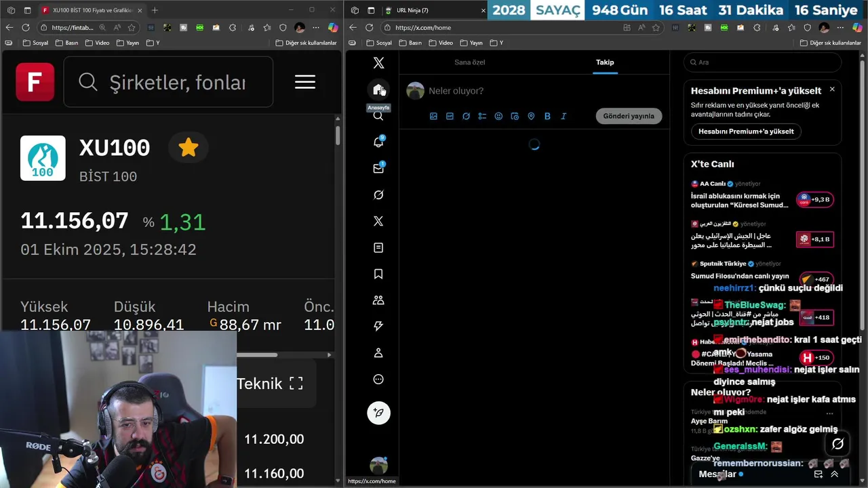
Task: Click Teknik fullscreen expand icon
Action: click(296, 384)
